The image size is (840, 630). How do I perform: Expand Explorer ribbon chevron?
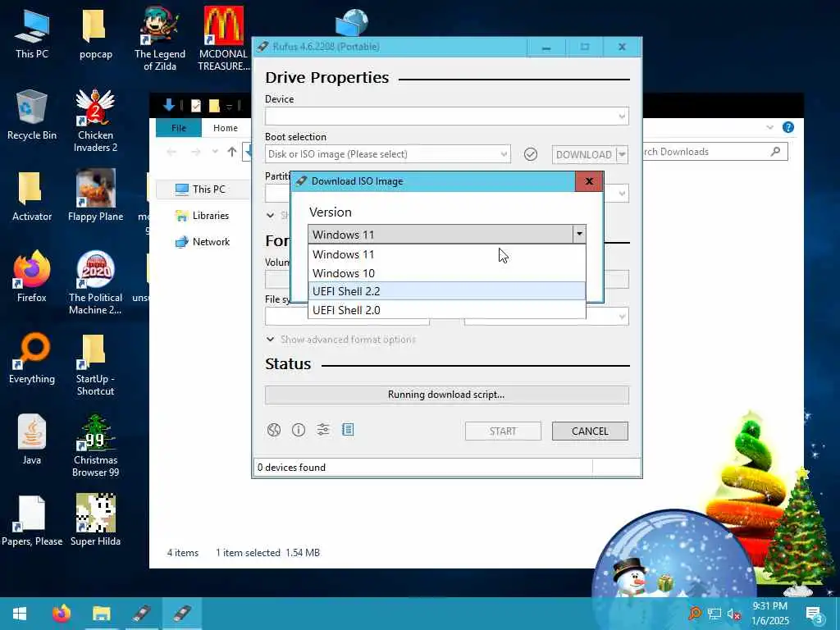(x=769, y=127)
